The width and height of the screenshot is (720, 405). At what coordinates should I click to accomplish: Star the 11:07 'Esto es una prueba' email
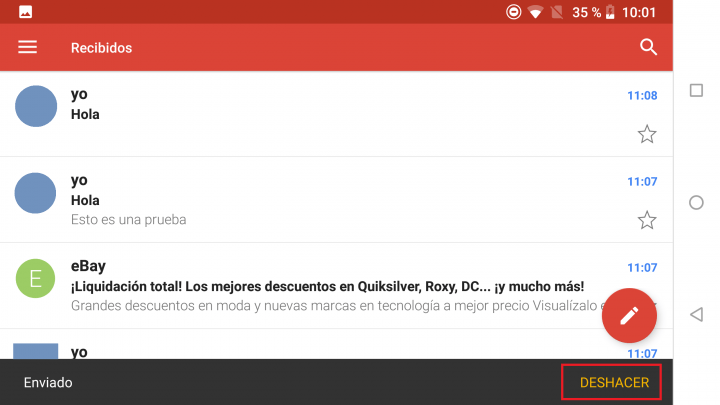647,220
